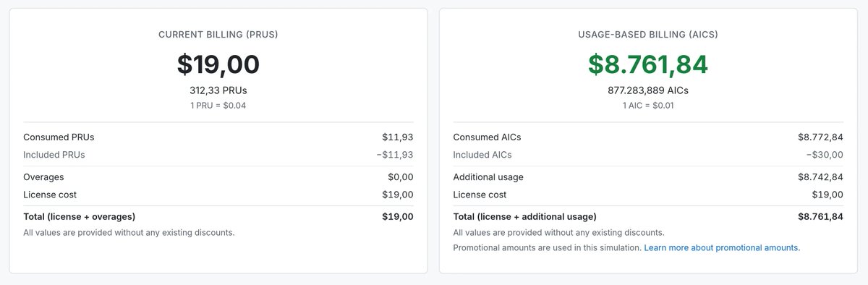Click the 'Consumed PRUs' label
This screenshot has width=868, height=285.
click(59, 137)
